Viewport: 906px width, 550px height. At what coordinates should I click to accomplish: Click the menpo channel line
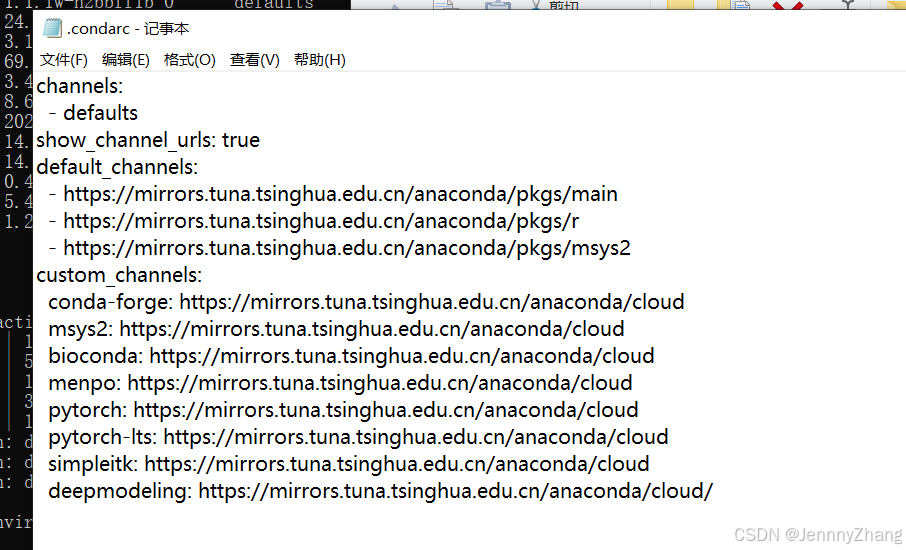tap(340, 383)
